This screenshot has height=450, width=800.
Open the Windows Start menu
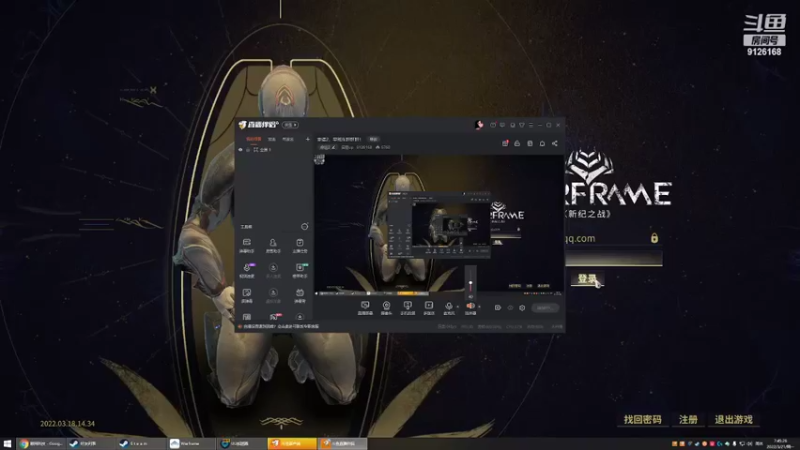[x=7, y=444]
